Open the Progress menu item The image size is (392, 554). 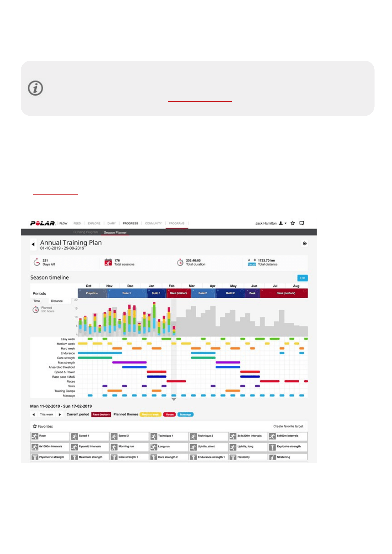coord(130,223)
